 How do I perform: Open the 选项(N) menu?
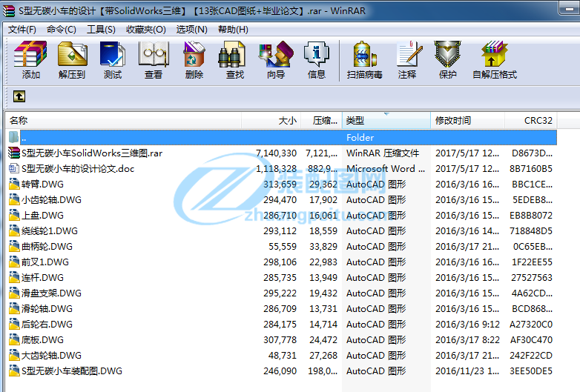191,30
